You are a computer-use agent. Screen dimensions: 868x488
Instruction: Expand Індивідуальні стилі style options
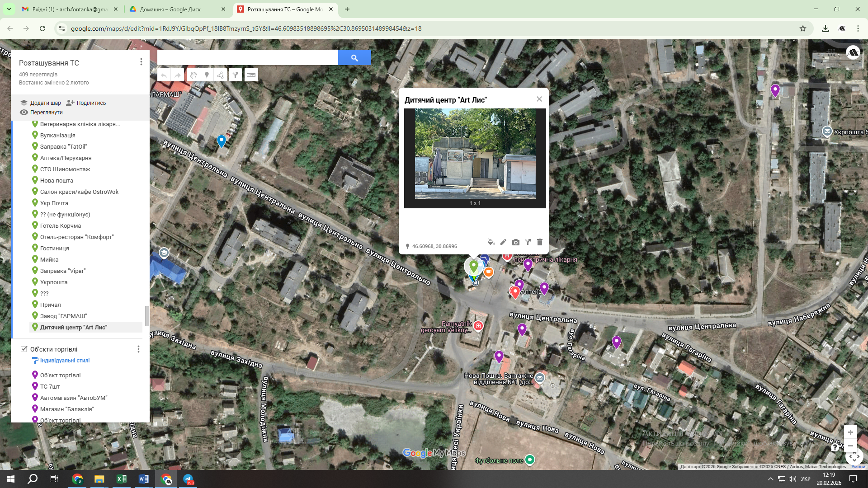pyautogui.click(x=65, y=361)
